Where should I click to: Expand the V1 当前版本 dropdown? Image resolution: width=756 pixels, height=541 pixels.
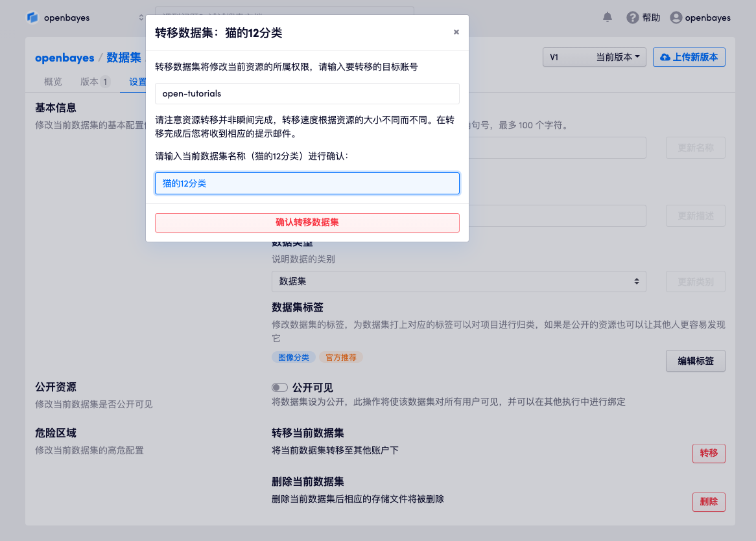click(595, 57)
